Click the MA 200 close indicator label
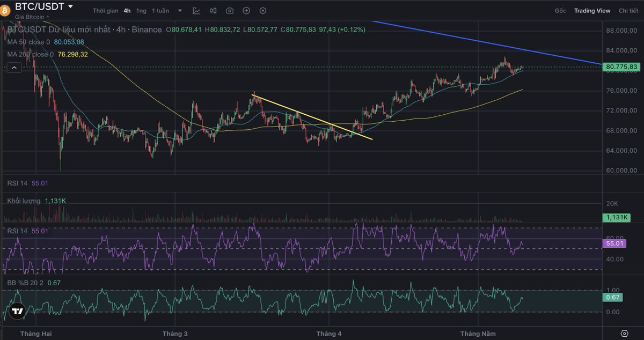 pyautogui.click(x=30, y=54)
